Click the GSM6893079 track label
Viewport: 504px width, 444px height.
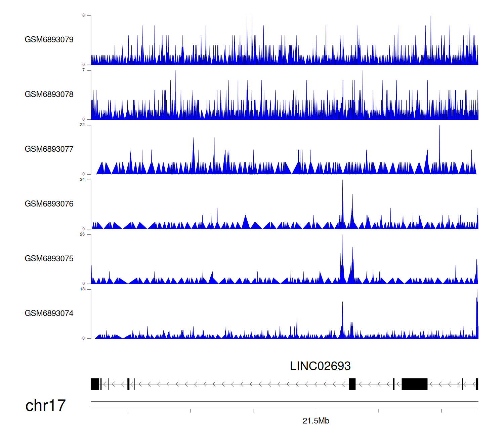(x=49, y=40)
